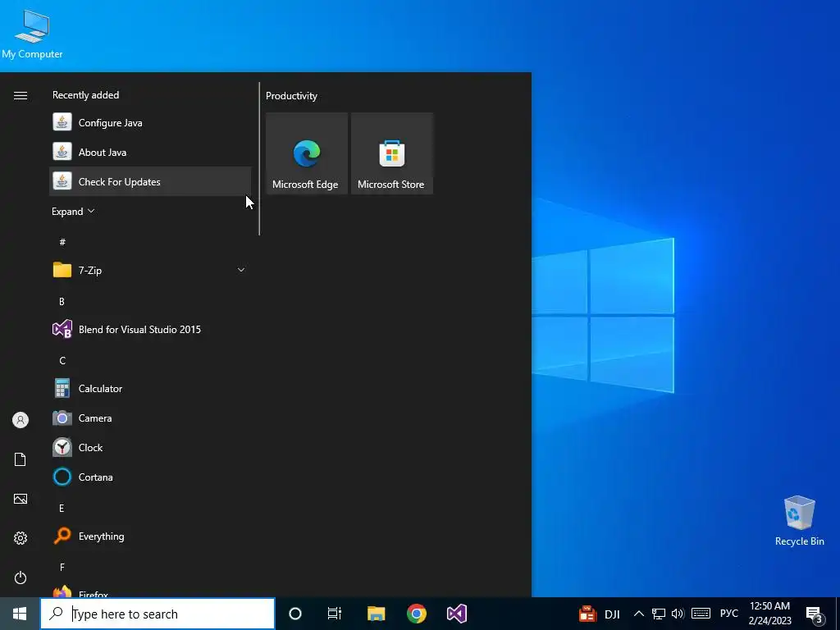Open the user account icon
The image size is (840, 630).
[21, 420]
